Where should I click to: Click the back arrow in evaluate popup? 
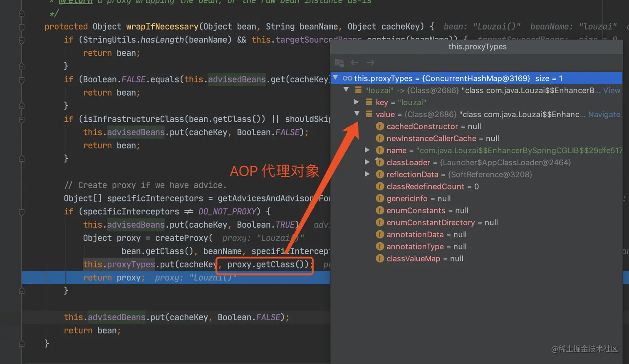coord(354,62)
